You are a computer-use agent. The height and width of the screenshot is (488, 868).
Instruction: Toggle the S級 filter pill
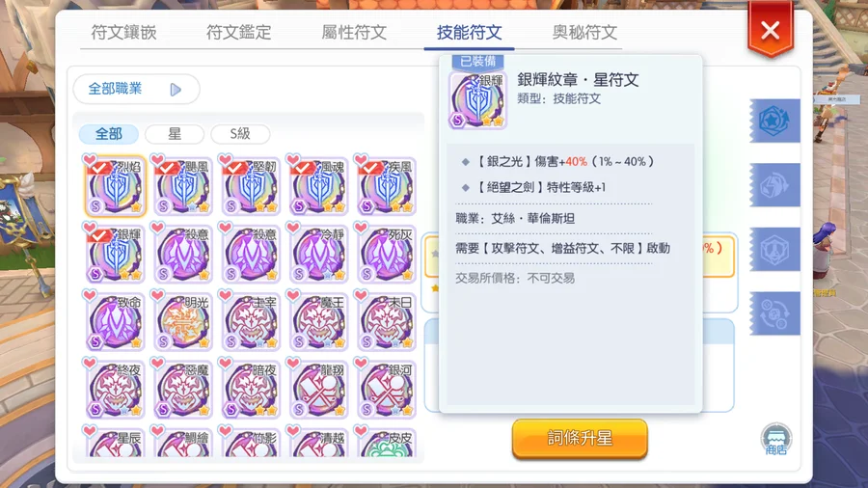pyautogui.click(x=240, y=134)
